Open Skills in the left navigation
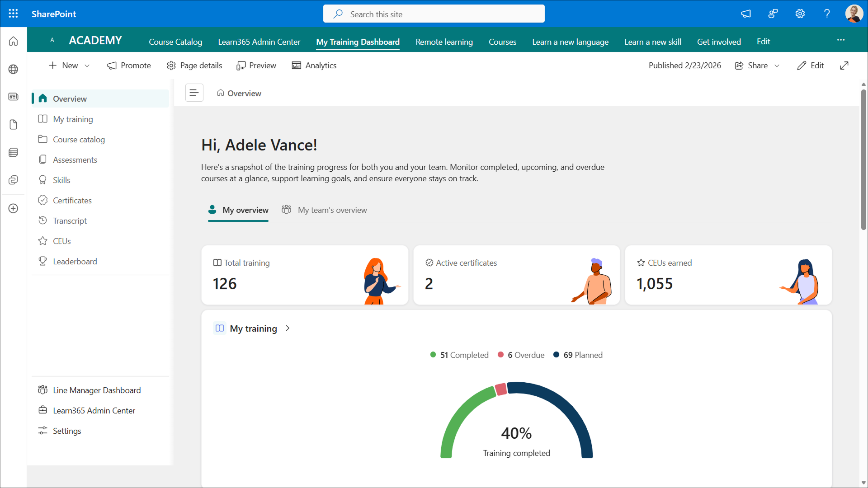This screenshot has width=868, height=488. tap(100, 180)
